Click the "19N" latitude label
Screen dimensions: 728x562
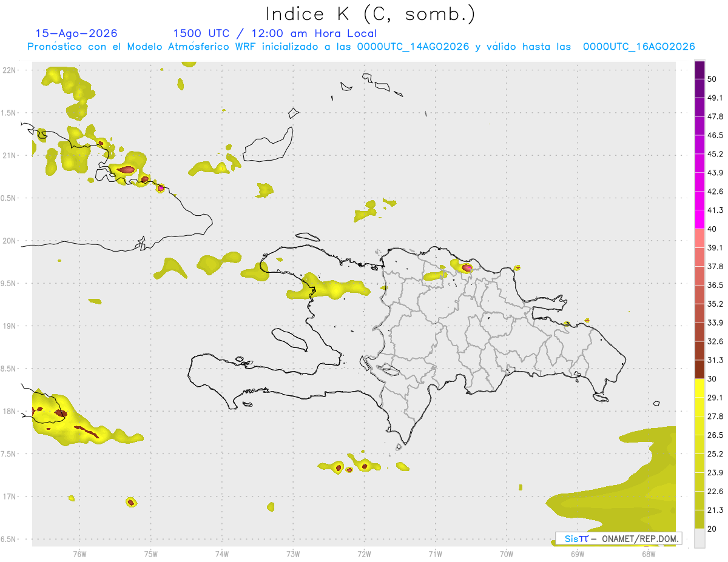tap(9, 326)
